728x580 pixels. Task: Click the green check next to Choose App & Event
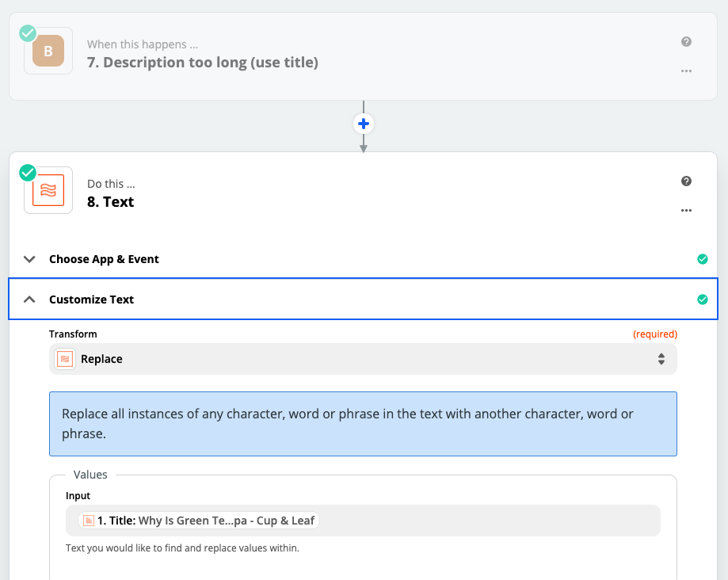click(703, 259)
